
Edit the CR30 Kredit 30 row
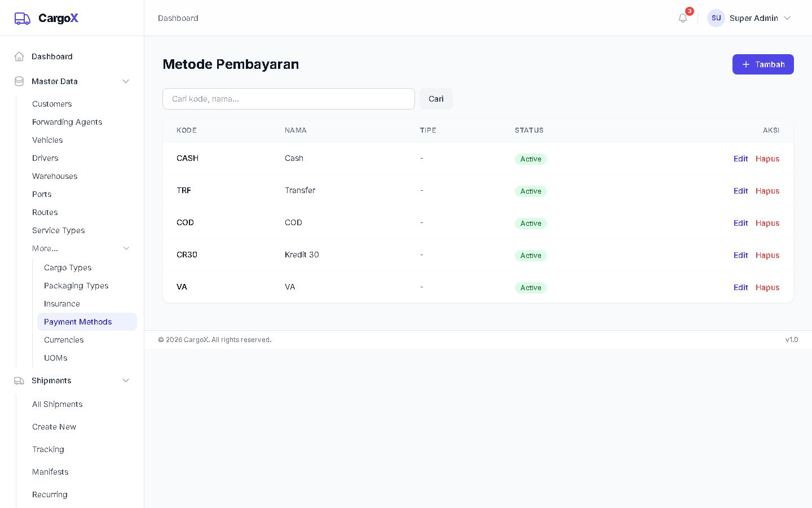coord(740,255)
